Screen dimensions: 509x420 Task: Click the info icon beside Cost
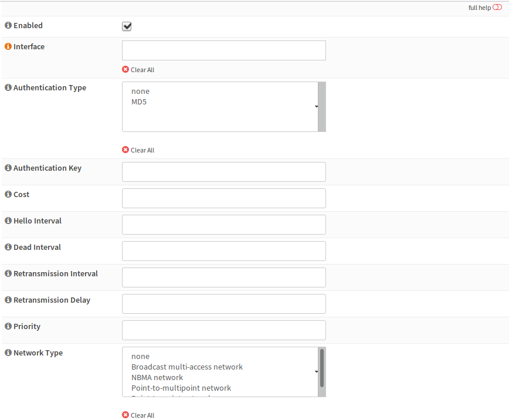[8, 195]
